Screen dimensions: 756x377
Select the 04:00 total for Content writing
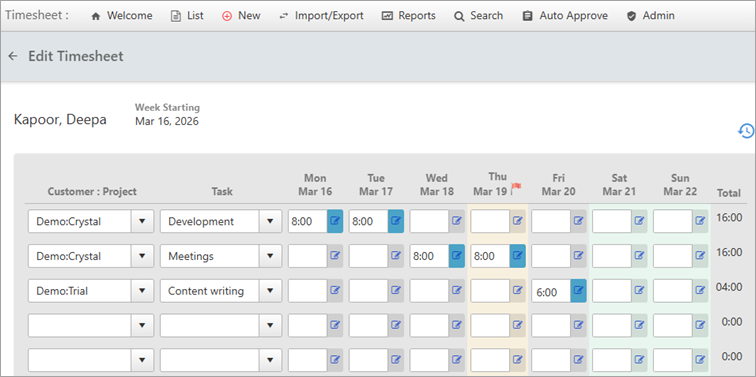click(729, 287)
